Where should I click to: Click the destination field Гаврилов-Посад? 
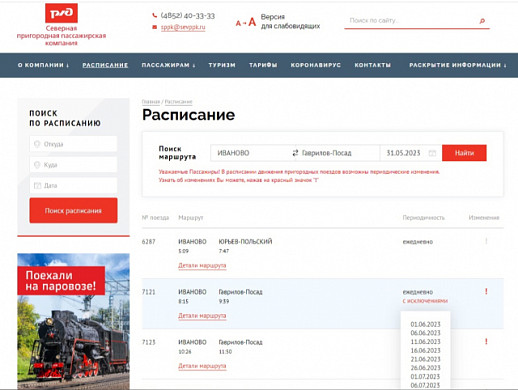tap(339, 153)
